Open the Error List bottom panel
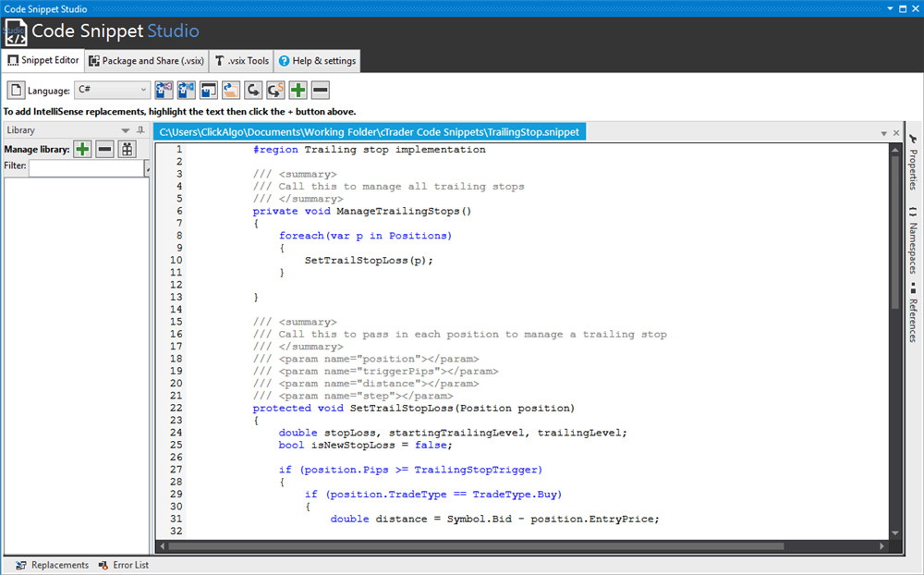This screenshot has height=575, width=924. tap(124, 565)
